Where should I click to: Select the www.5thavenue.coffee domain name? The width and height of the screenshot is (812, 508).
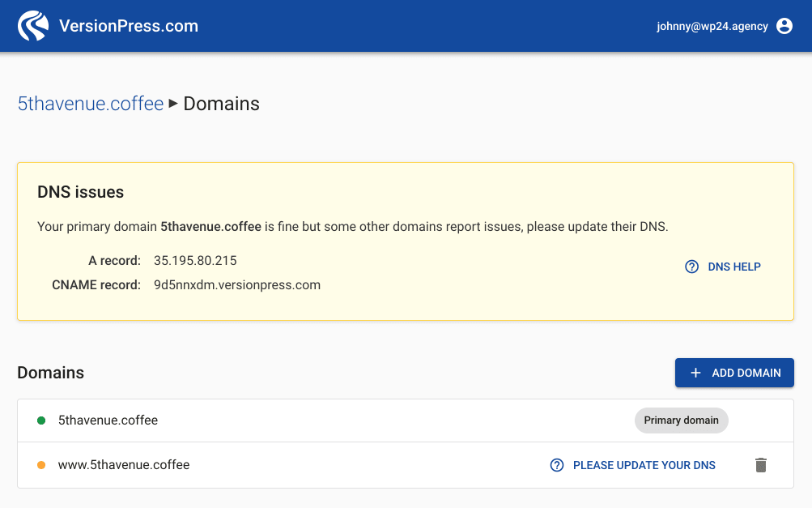click(x=124, y=465)
